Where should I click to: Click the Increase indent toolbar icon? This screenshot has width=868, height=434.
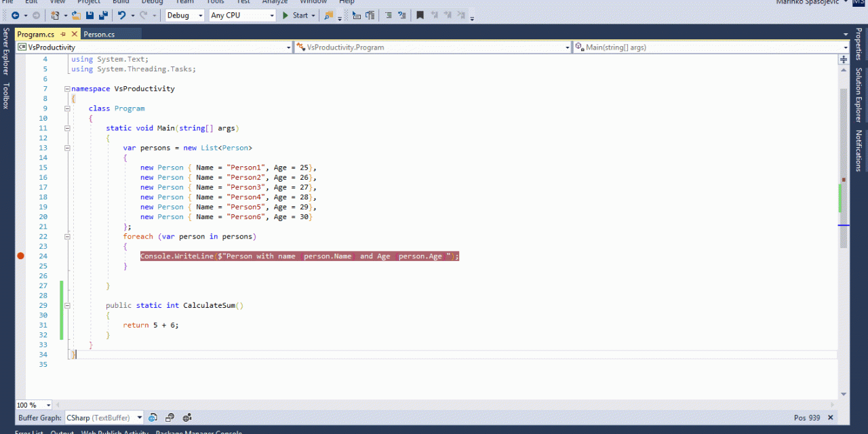[371, 15]
